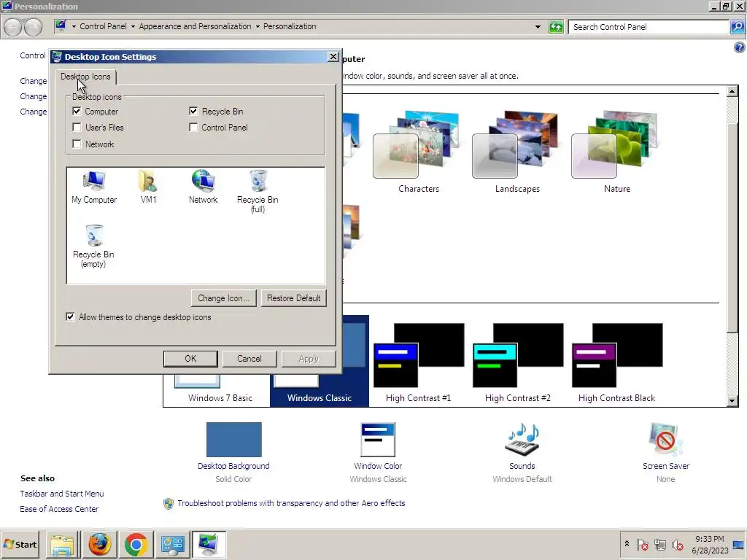The height and width of the screenshot is (560, 747).
Task: Expand root breadcrumb arrow before Control Panel
Action: (x=74, y=27)
